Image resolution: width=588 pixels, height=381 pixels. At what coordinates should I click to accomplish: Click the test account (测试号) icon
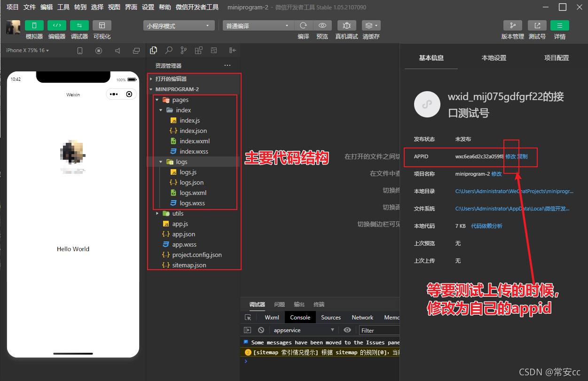[537, 25]
